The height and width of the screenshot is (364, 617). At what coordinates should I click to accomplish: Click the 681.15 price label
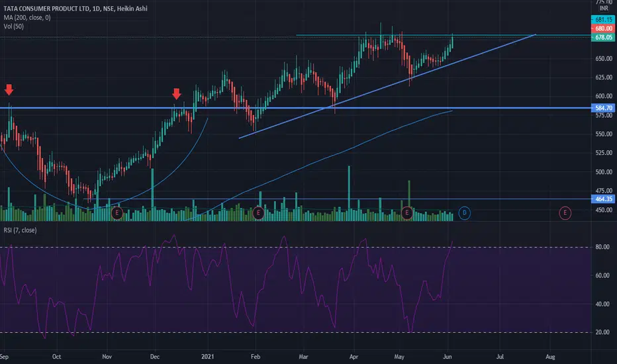(603, 19)
